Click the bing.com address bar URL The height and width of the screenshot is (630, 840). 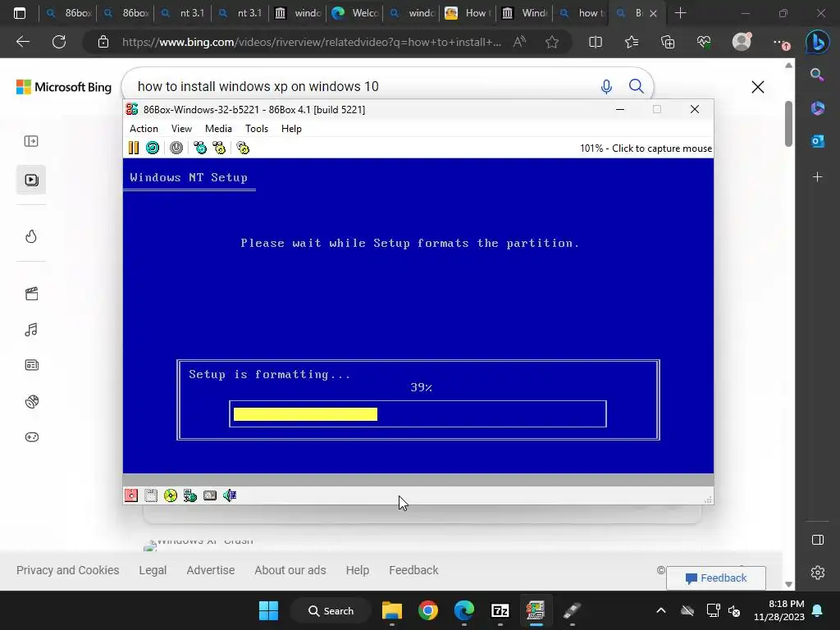point(312,42)
